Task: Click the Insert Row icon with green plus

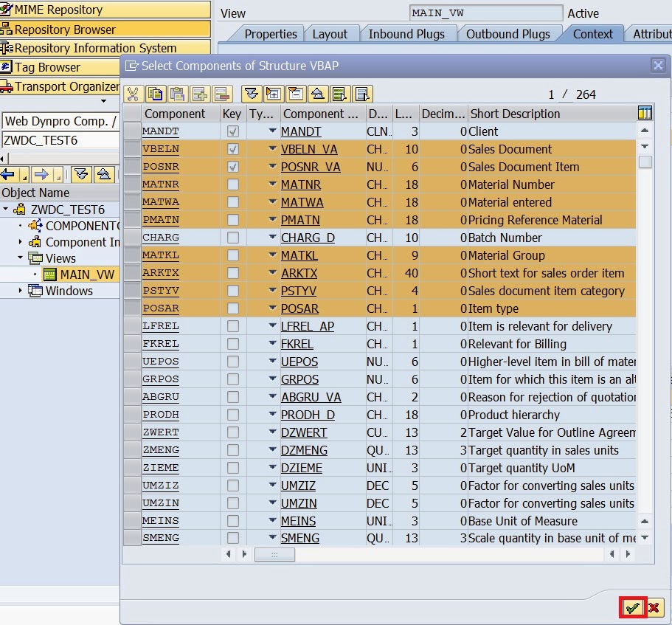Action: 200,94
